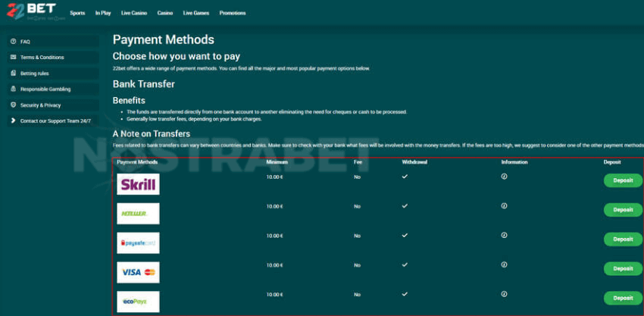The height and width of the screenshot is (316, 644).
Task: Select the Skrill payment logo
Action: pos(138,184)
